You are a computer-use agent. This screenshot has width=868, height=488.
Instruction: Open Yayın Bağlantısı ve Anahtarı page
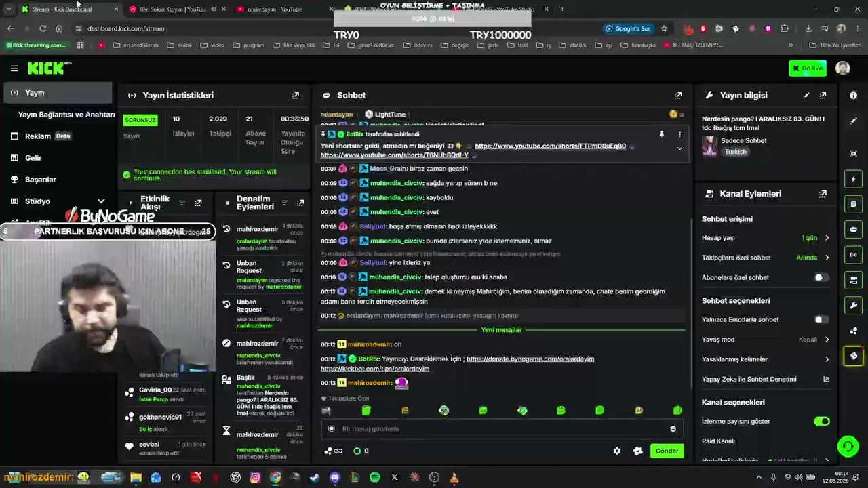[x=66, y=115]
